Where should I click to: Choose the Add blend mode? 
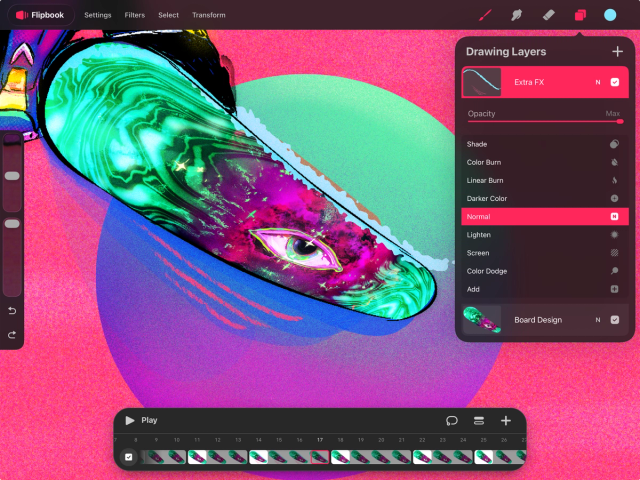click(545, 289)
